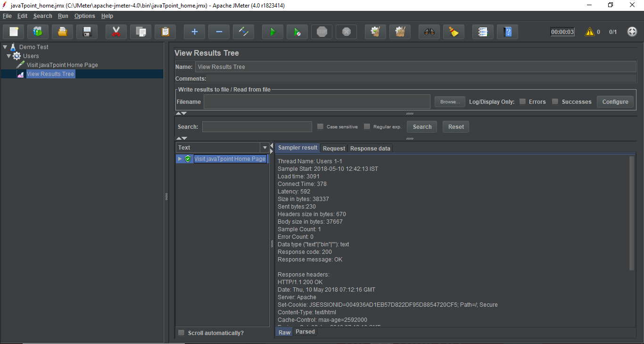The width and height of the screenshot is (644, 344).
Task: Click the Paste clipboard icon
Action: click(x=165, y=32)
